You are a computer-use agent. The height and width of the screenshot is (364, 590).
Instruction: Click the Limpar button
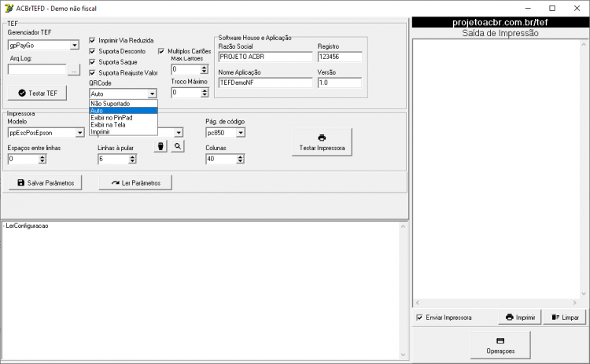[565, 318]
